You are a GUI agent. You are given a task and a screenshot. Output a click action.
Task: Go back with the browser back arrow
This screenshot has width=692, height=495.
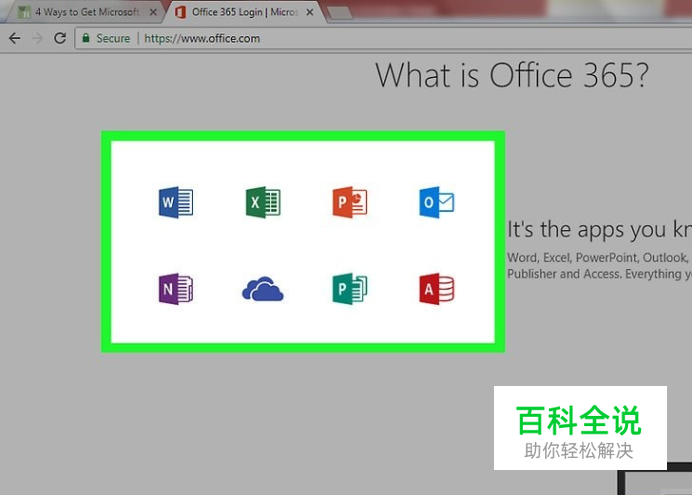pos(15,38)
